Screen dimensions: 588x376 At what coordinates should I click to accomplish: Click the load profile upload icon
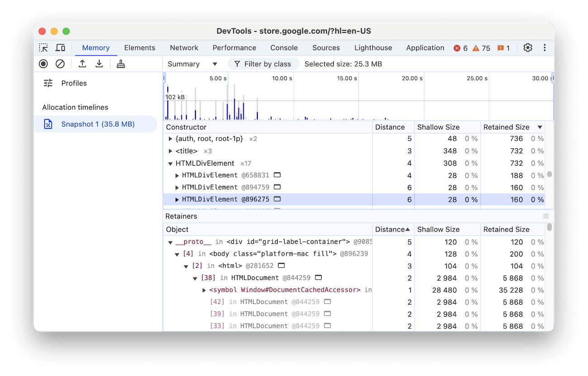point(82,63)
